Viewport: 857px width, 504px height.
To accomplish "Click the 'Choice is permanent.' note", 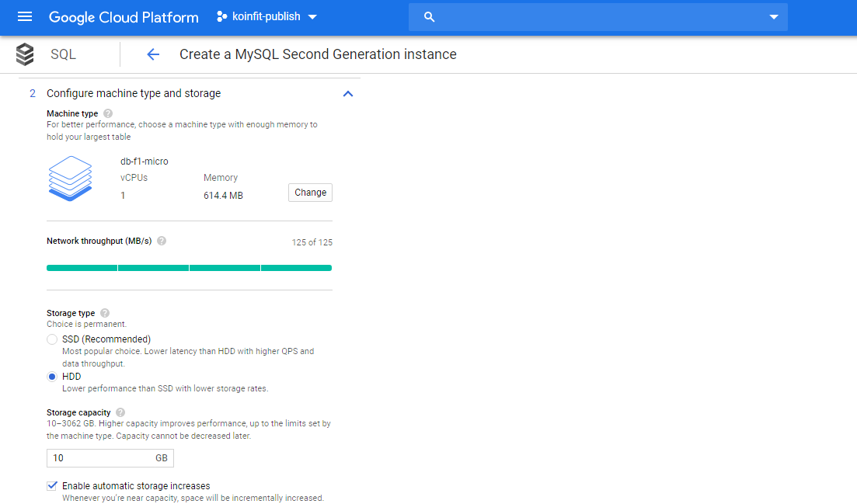I will (x=86, y=325).
